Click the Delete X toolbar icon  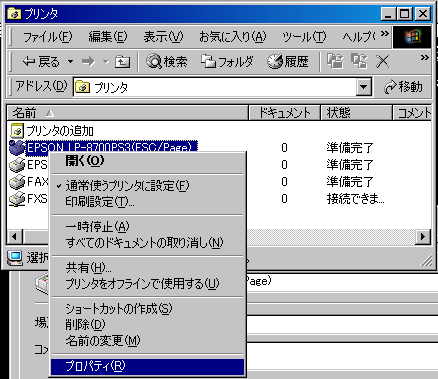[x=382, y=62]
